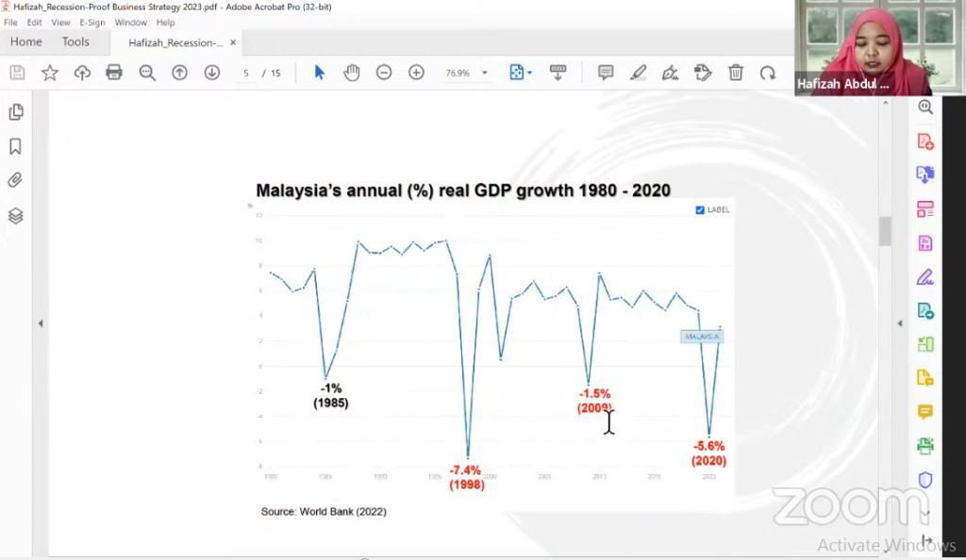Open the View menu

pos(60,22)
